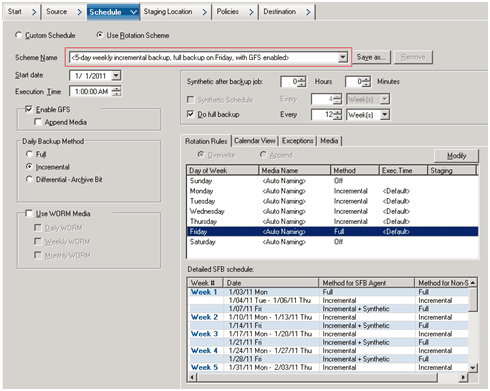Adjust the Synthetic Schedule Every spinner
The image size is (490, 391).
click(x=337, y=99)
